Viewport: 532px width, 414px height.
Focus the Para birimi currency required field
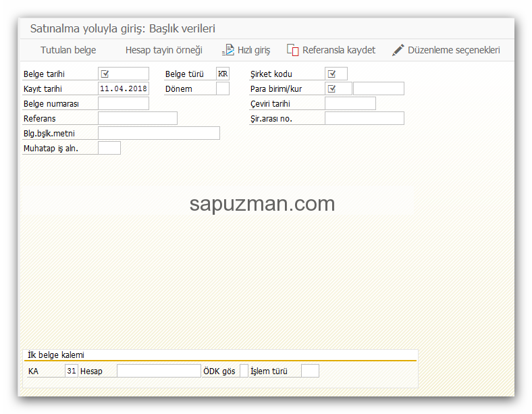click(x=338, y=88)
